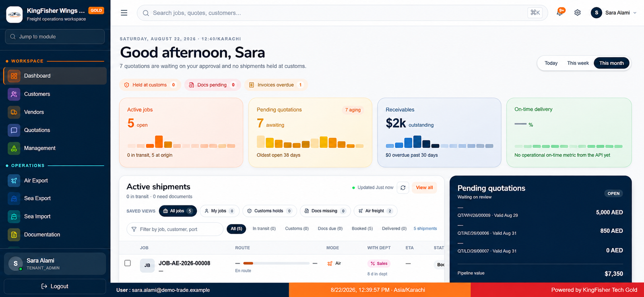Focus filter by job, customer, port
This screenshot has width=644, height=297.
175,229
